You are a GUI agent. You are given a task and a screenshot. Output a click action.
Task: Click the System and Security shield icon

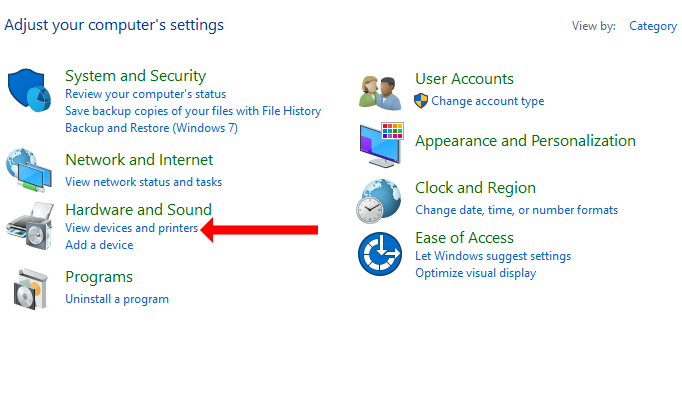[x=29, y=90]
